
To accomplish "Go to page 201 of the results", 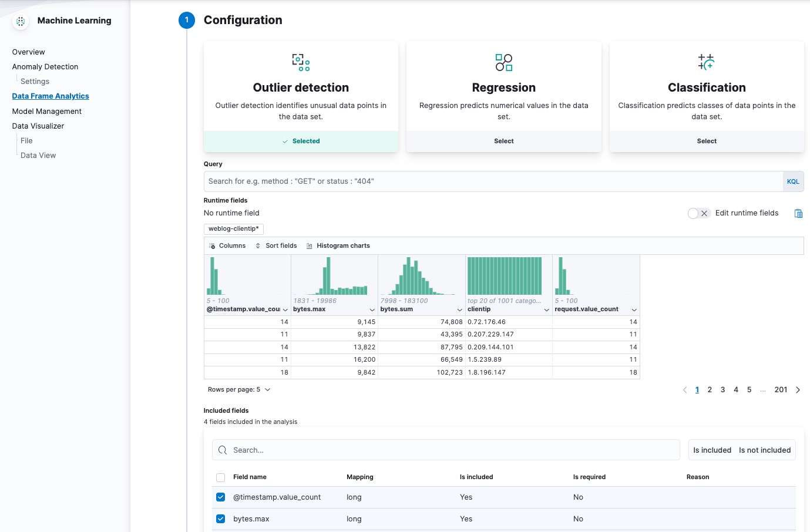I will tap(781, 389).
